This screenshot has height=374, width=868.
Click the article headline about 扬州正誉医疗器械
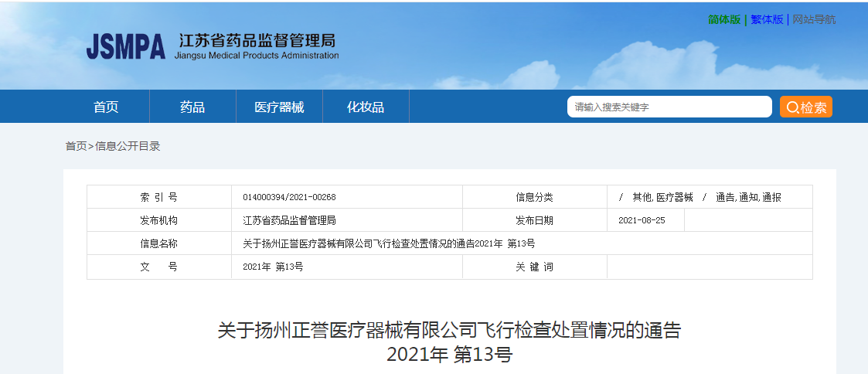[x=449, y=331]
